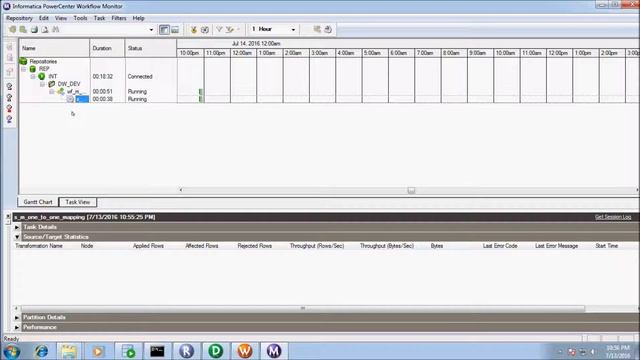Expand the Task Details section
The image size is (640, 360).
[x=17, y=227]
